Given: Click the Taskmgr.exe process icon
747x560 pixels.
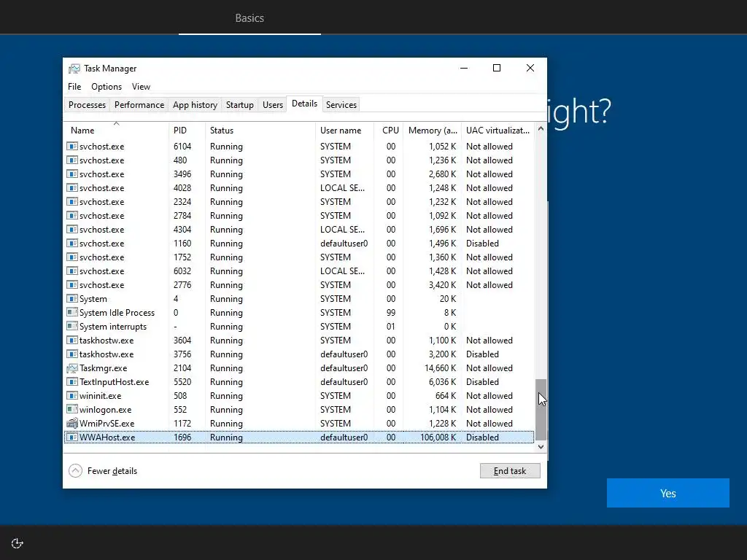Looking at the screenshot, I should (72, 368).
